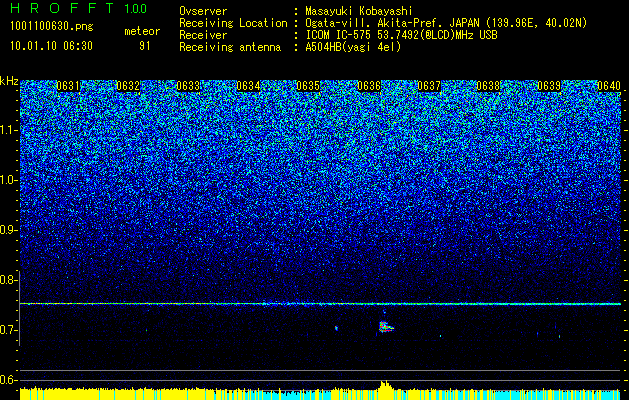Click the Ovserver label
The width and height of the screenshot is (629, 400).
[x=203, y=11]
